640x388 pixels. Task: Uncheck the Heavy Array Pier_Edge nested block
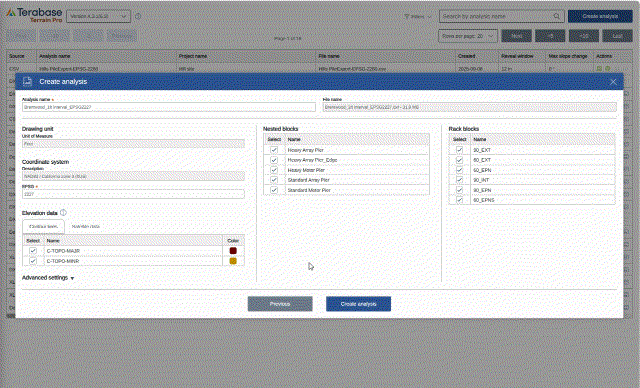tap(274, 160)
